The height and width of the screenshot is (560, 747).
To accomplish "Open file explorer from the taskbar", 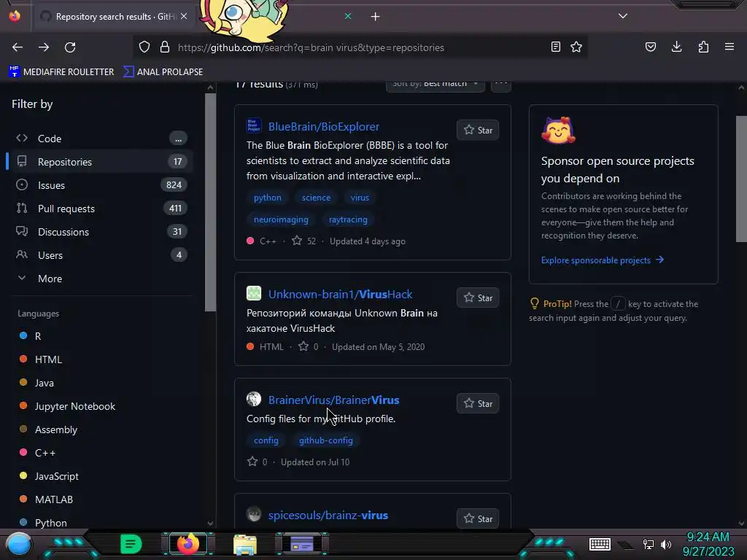I will pyautogui.click(x=245, y=545).
